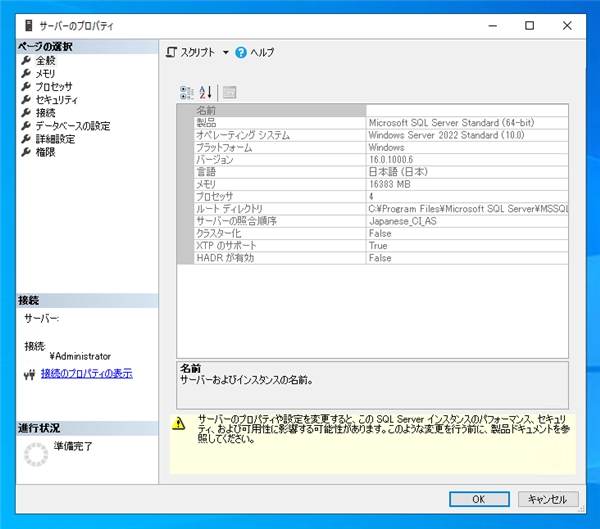Click the property pages icon
This screenshot has width=600, height=529.
(x=230, y=92)
